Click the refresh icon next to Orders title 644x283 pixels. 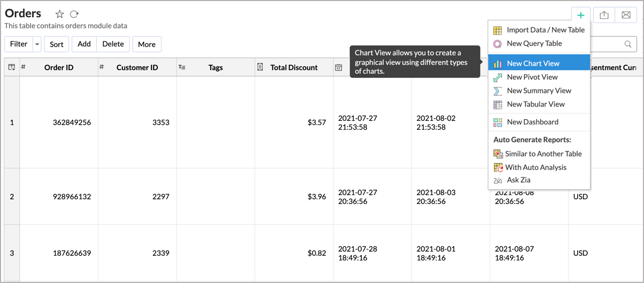tap(74, 15)
